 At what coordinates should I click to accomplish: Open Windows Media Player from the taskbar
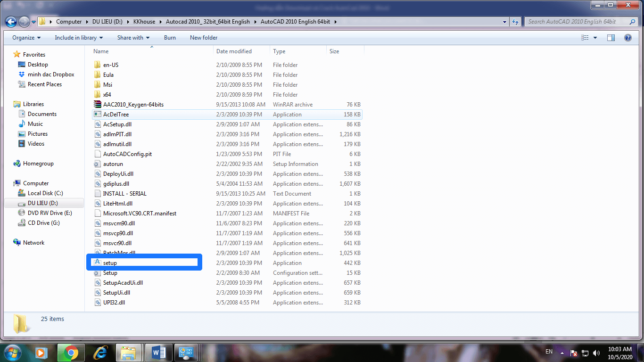coord(41,353)
